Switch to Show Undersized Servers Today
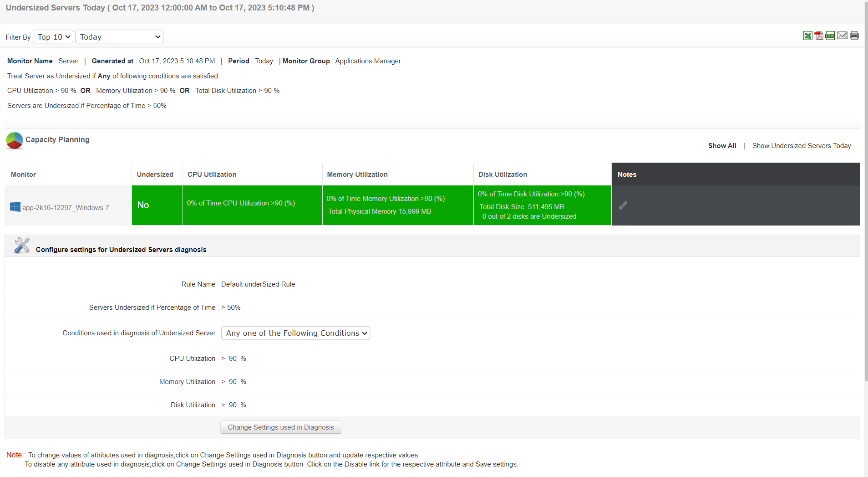Image resolution: width=868 pixels, height=477 pixels. pos(801,146)
